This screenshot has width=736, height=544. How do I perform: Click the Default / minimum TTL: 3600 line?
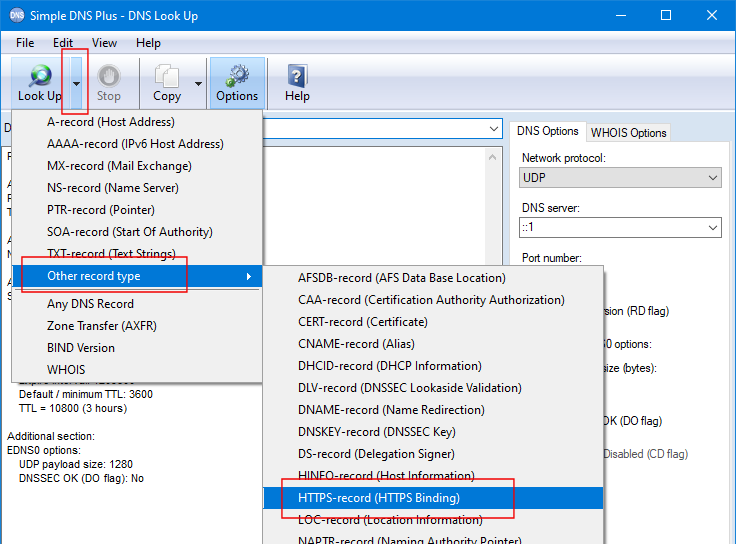86,394
